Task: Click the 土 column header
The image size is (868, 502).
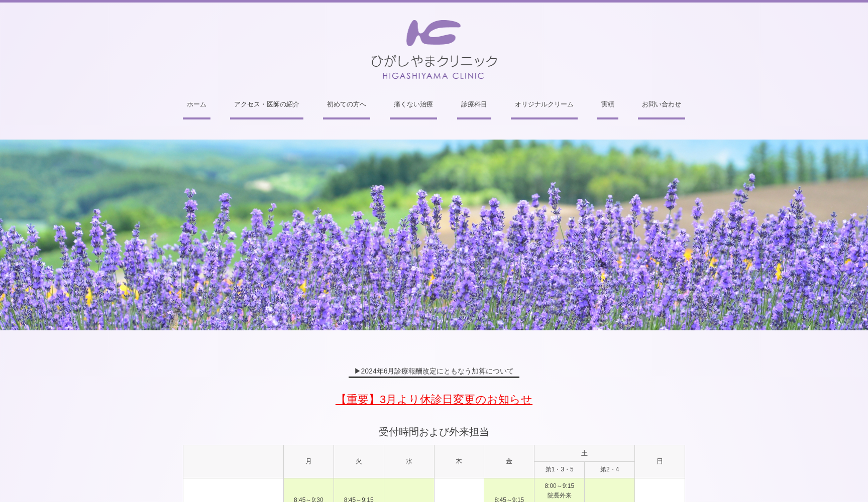Action: (x=584, y=453)
